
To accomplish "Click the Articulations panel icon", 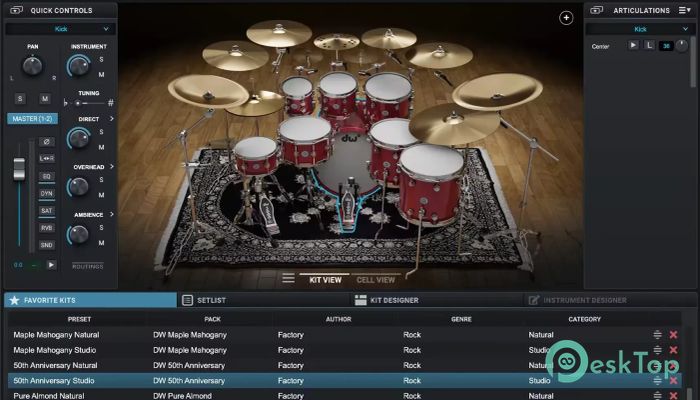I will pos(597,10).
